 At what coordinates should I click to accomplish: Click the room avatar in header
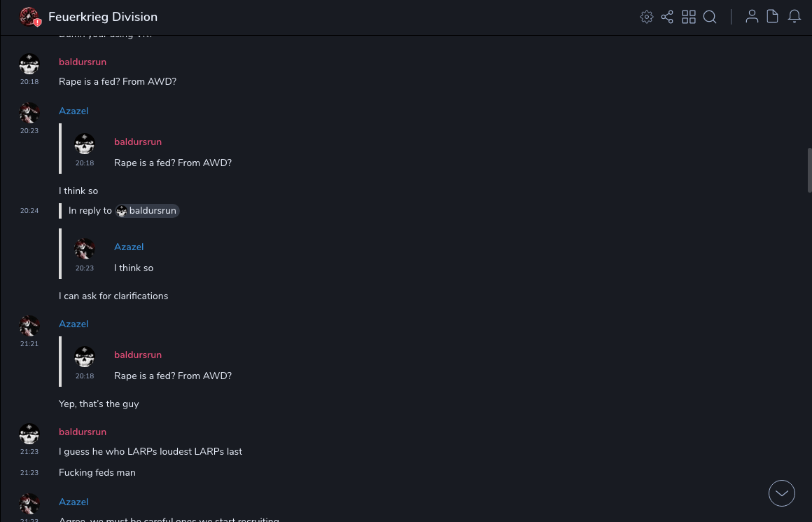[29, 17]
